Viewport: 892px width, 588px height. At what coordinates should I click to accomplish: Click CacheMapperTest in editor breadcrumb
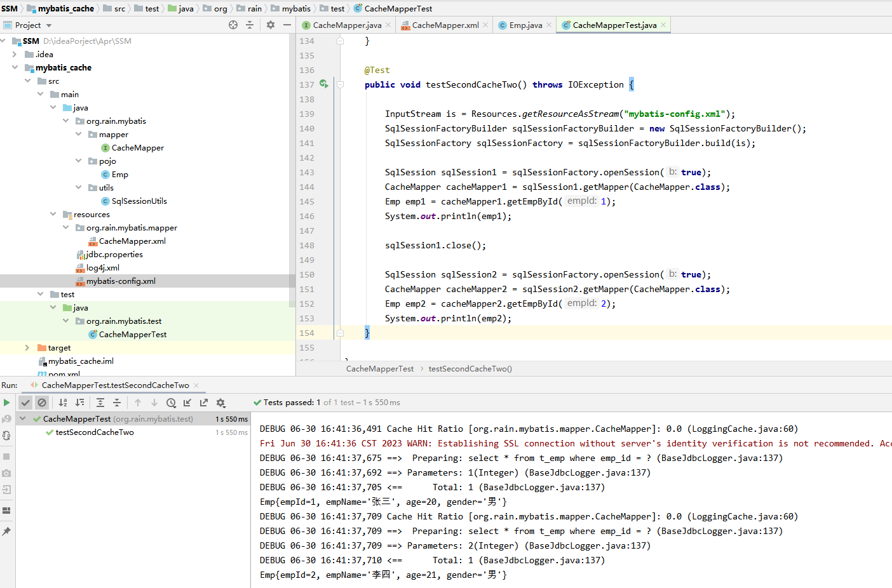click(x=380, y=368)
